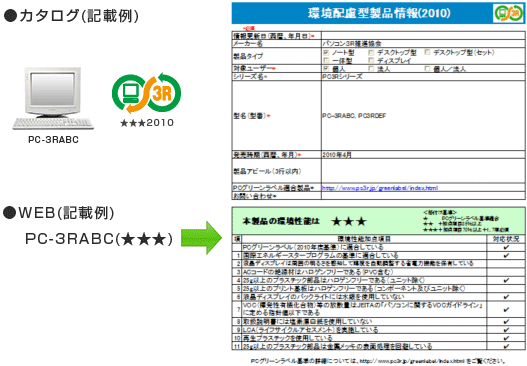Click the 情報更新日 input cell
This screenshot has height=366, width=527.
pos(423,36)
